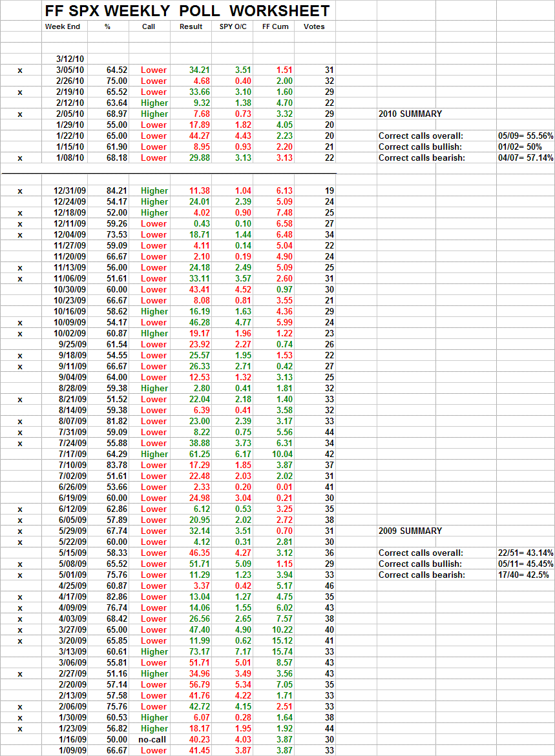Click Result value 43.41 in 10/30/09 row
The height and width of the screenshot is (756, 555).
(x=200, y=289)
